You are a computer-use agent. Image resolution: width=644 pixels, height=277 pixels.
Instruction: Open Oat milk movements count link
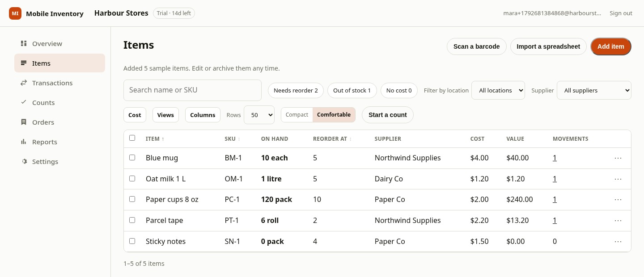(x=555, y=179)
